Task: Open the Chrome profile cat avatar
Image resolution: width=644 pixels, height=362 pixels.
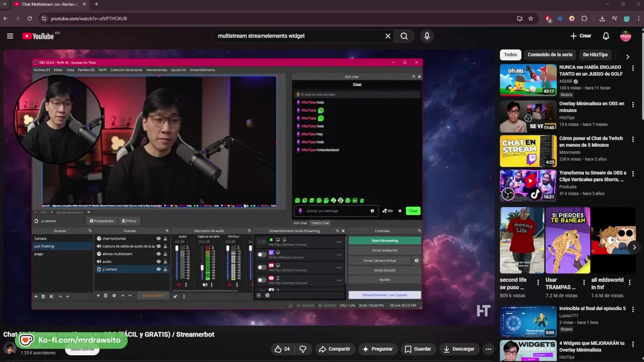Action: 626,19
